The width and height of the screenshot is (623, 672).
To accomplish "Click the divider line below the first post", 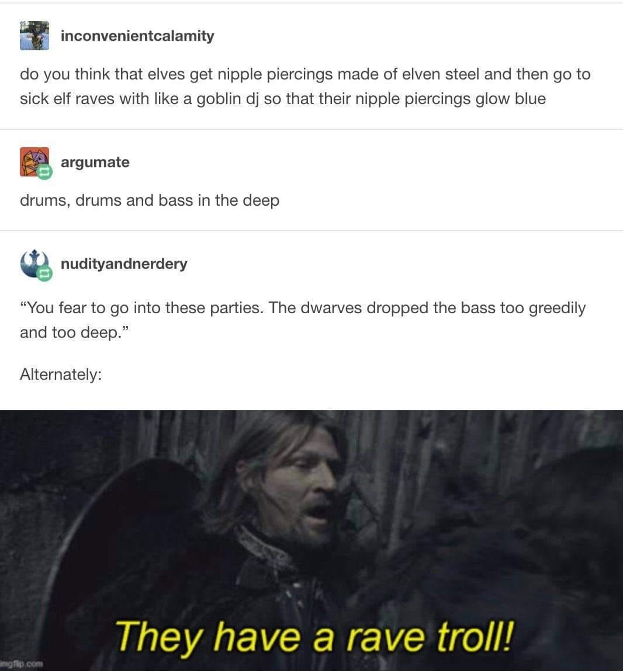I will pos(311,129).
